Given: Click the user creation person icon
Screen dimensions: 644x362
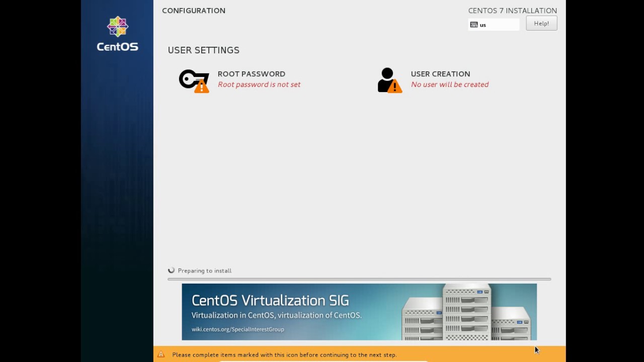Looking at the screenshot, I should [389, 80].
